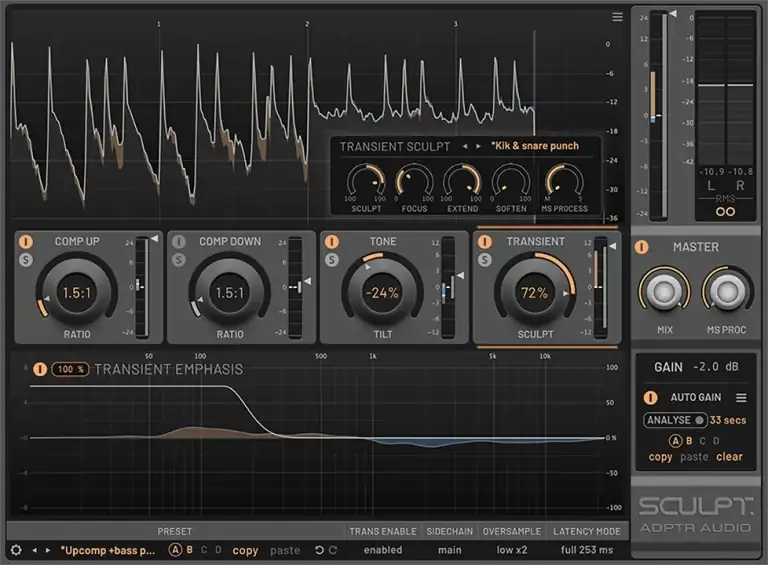Click the Tone tilt knob showing -24%
Image resolution: width=768 pixels, height=565 pixels.
click(382, 293)
